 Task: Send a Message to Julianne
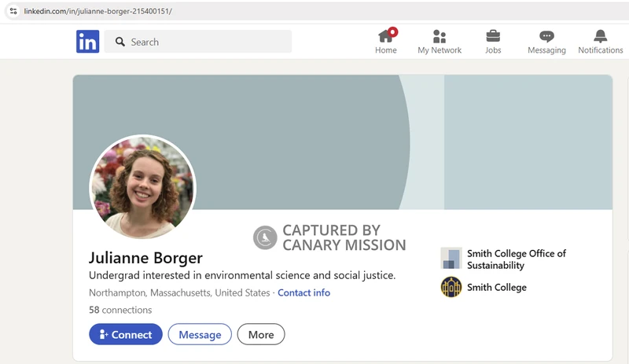point(200,334)
